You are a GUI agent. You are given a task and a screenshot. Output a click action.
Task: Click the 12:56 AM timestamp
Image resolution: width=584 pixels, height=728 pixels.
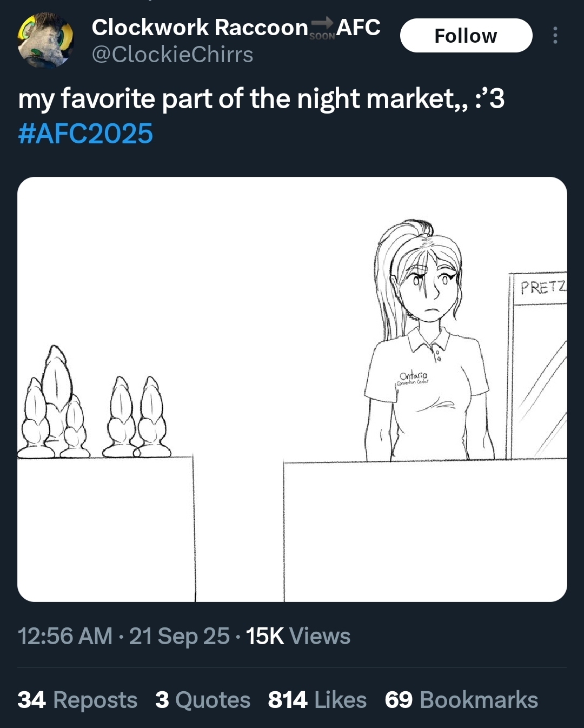click(x=65, y=636)
